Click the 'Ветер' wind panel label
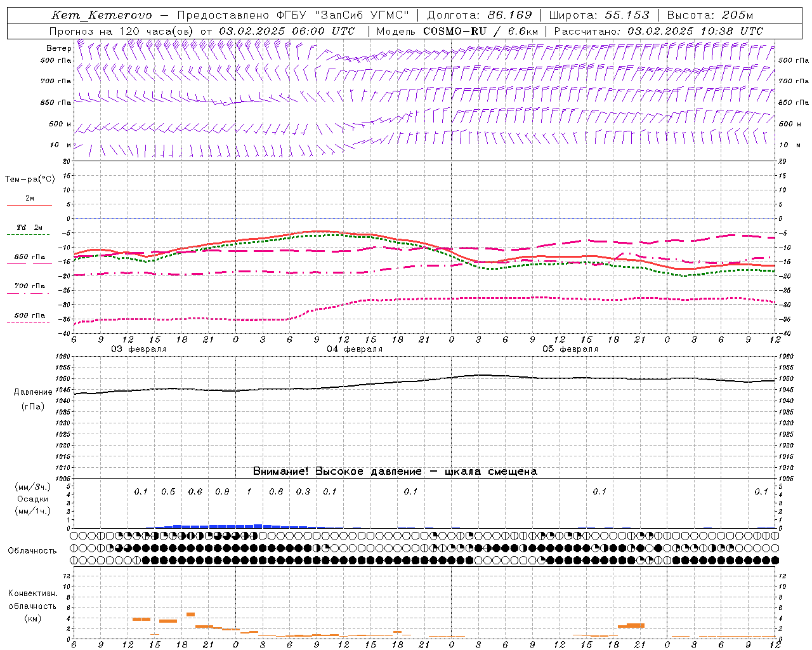Screen dimensions: 812x650 tap(58, 48)
